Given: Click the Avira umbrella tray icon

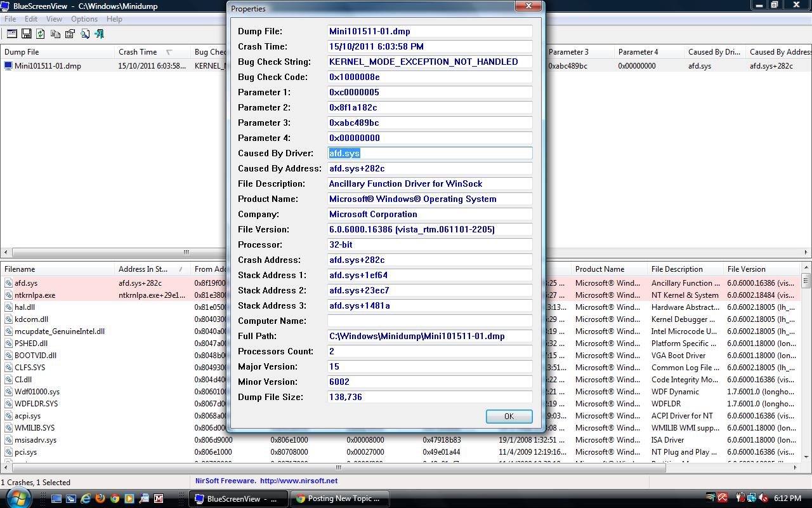Looking at the screenshot, I should (722, 498).
